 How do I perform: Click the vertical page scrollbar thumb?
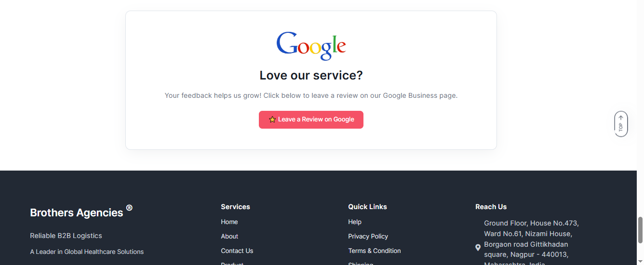640,229
